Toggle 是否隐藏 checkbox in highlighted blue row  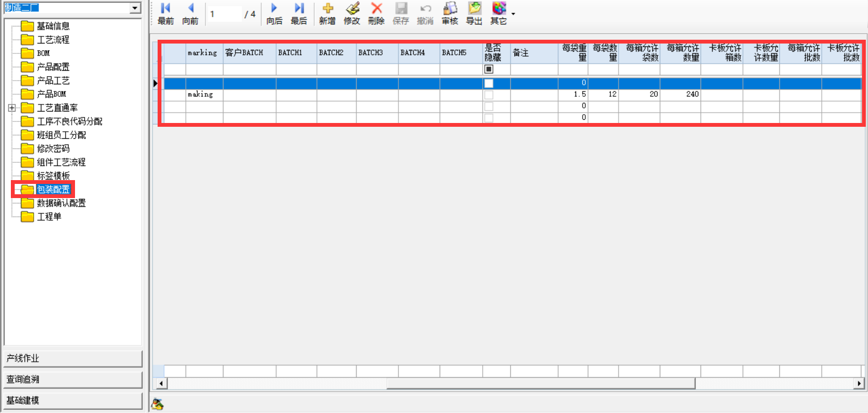tap(489, 83)
